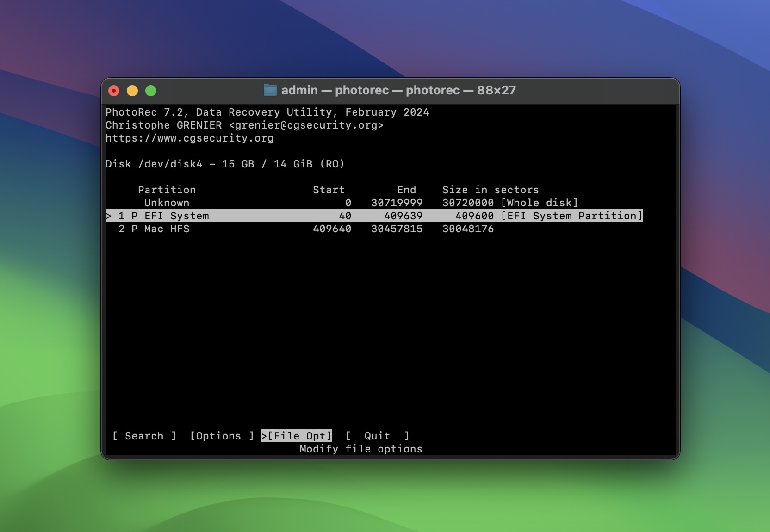Click the 'Modify file options' hint text
The height and width of the screenshot is (532, 770).
pyautogui.click(x=361, y=449)
